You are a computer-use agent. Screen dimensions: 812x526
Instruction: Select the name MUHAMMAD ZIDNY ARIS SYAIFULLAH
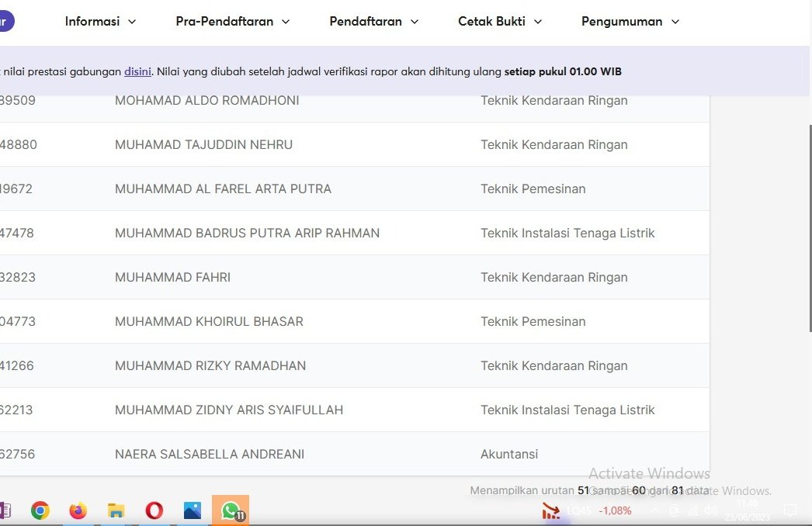pos(229,410)
